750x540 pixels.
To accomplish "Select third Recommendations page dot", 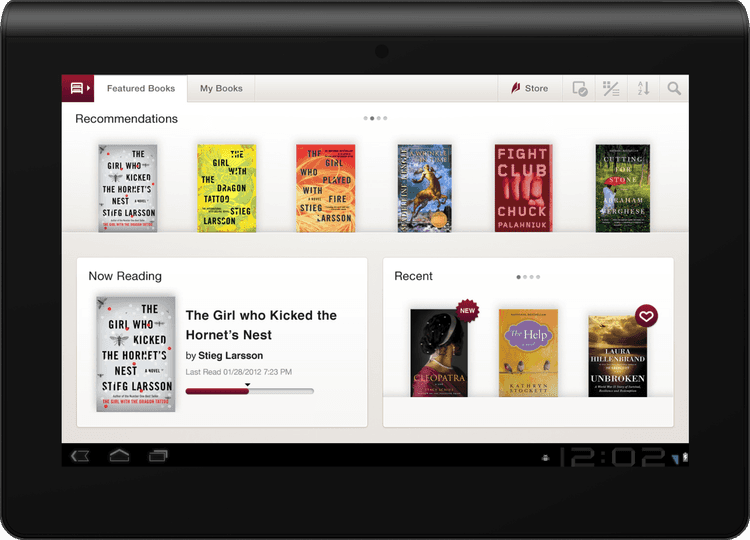I will pos(379,118).
